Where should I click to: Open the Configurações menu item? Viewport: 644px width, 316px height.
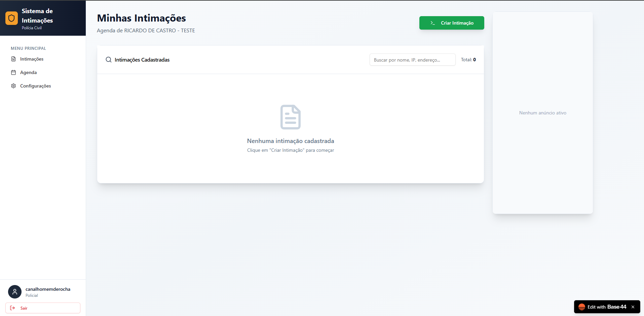click(43, 86)
